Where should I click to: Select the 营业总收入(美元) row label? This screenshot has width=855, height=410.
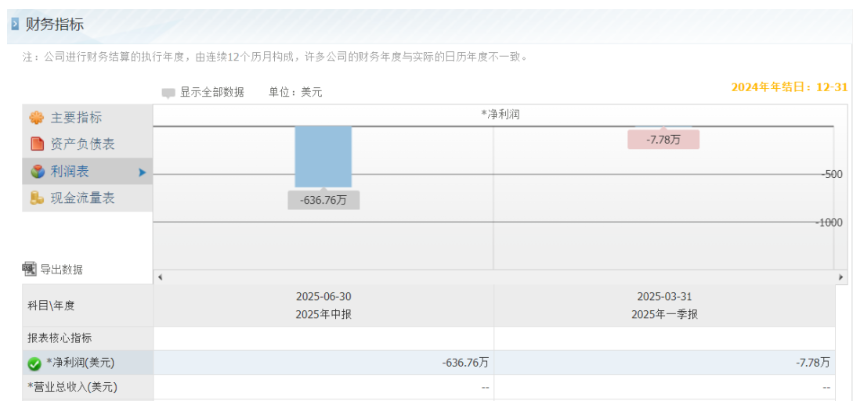coord(72,387)
